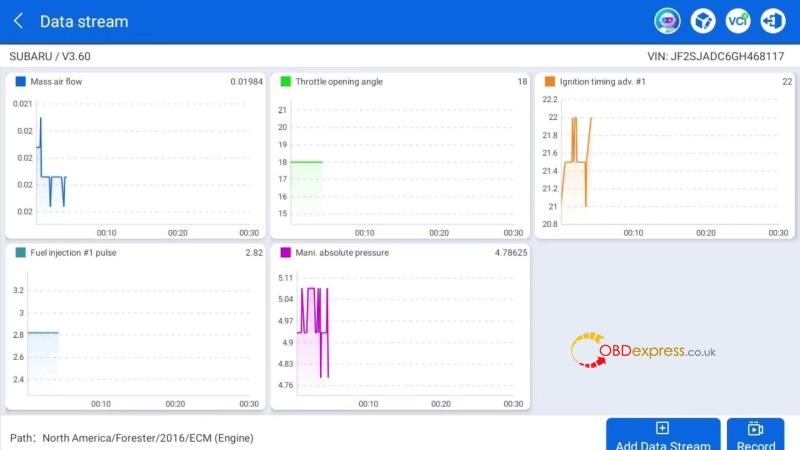Select the green Throttle opening angle swatch
Screen dimensions: 800x450
(286, 82)
